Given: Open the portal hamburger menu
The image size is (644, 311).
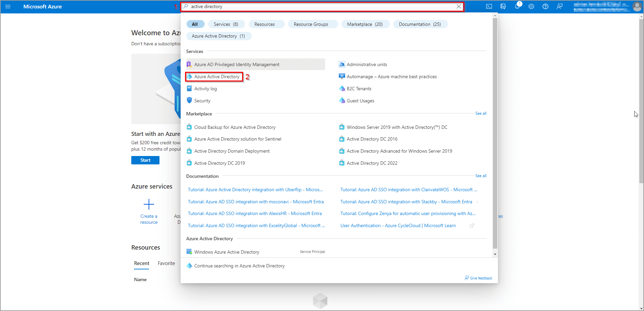Looking at the screenshot, I should click(x=8, y=7).
